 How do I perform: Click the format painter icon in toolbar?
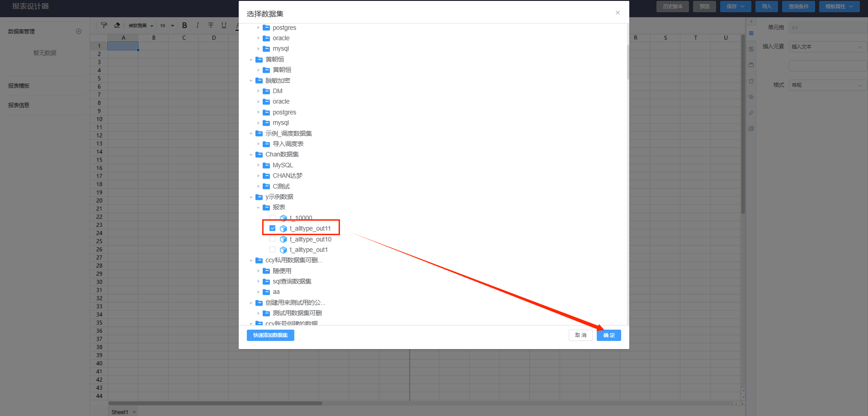coord(104,25)
